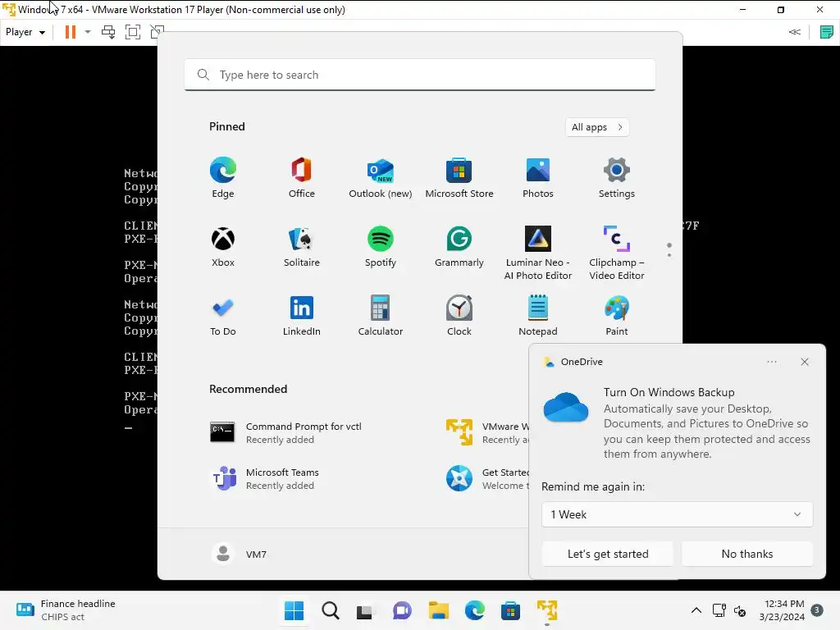Launch Notepad from pinned apps

coord(538,316)
